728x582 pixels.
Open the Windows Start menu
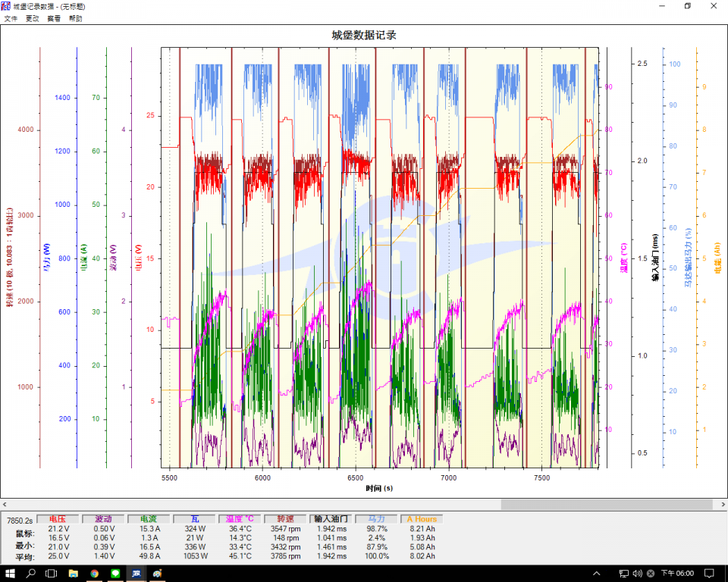pyautogui.click(x=10, y=573)
